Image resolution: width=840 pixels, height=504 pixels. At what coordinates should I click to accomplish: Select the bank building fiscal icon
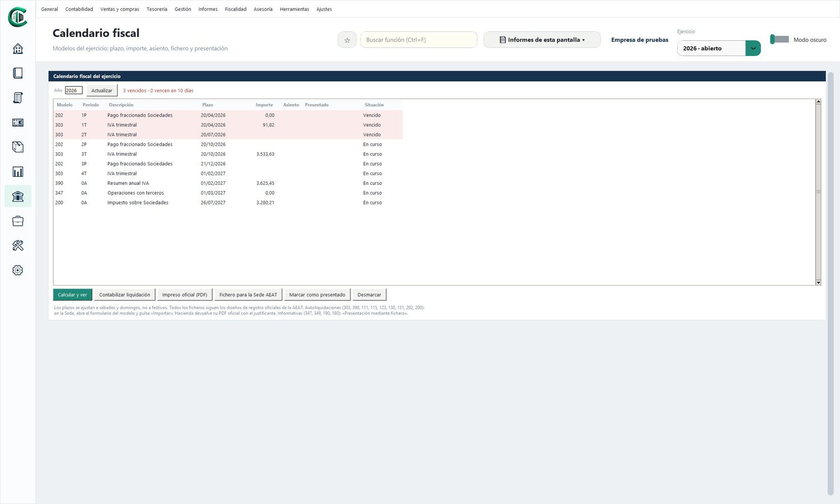18,197
